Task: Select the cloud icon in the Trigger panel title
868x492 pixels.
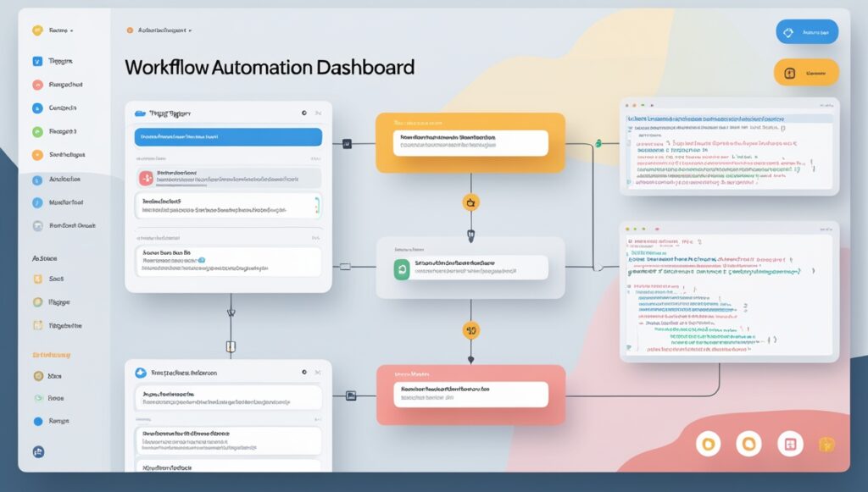Action: click(140, 113)
